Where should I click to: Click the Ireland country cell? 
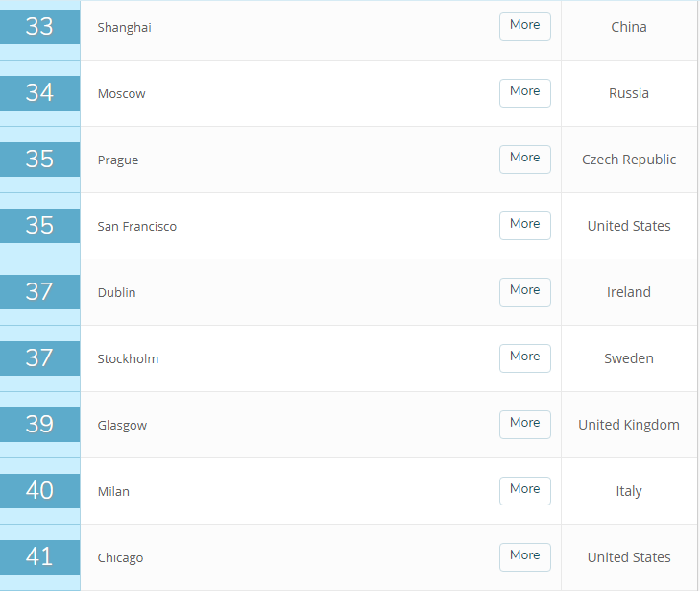pos(629,292)
